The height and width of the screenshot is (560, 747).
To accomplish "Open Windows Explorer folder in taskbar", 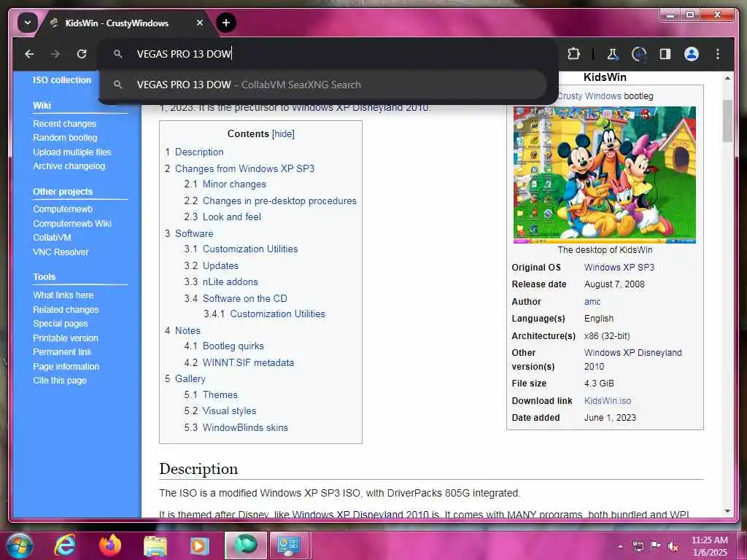I will (x=155, y=545).
